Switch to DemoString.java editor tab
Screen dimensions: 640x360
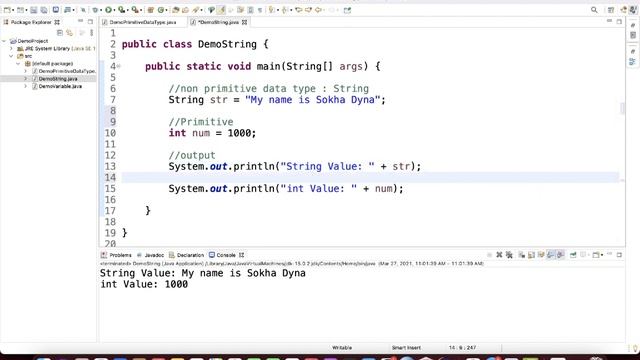[218, 22]
